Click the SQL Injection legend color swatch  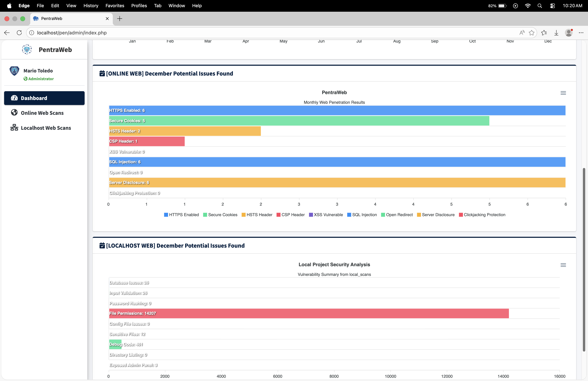click(349, 215)
